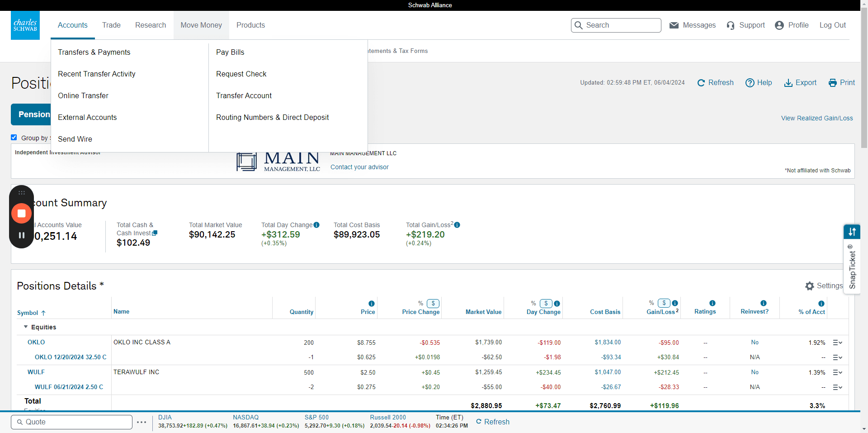The image size is (868, 433).
Task: Open actions menu for OKLO row
Action: pos(838,343)
